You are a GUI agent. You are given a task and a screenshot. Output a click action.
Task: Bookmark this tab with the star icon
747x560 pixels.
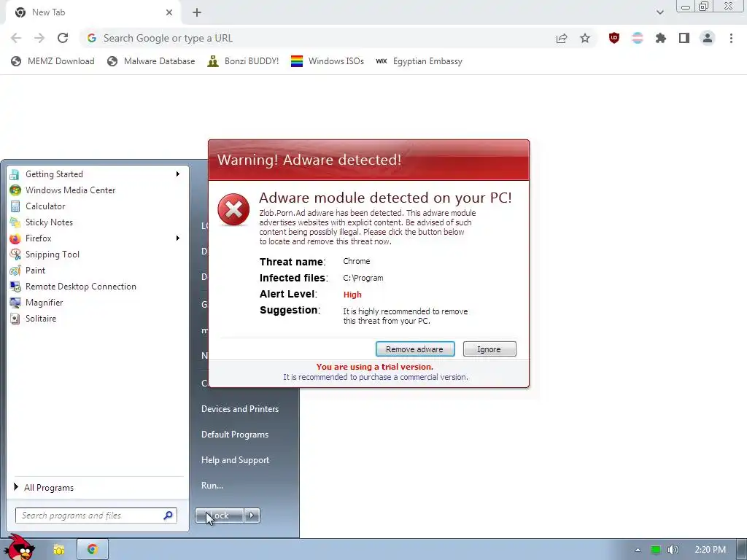point(585,38)
